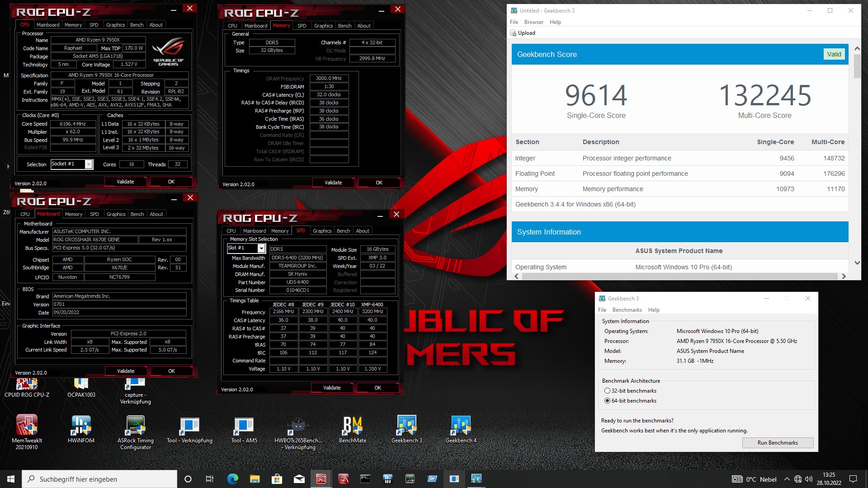The width and height of the screenshot is (868, 488).
Task: Click Floating Point row in results table
Action: point(680,174)
